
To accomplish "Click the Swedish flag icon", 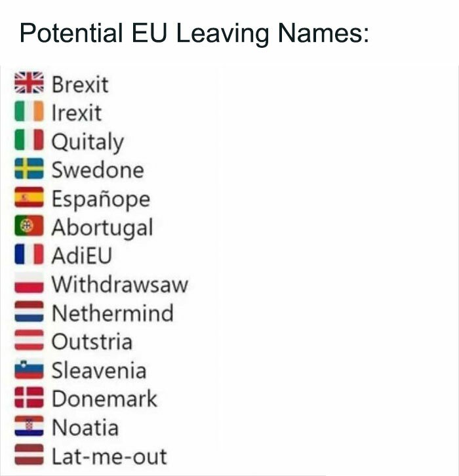I will [29, 169].
